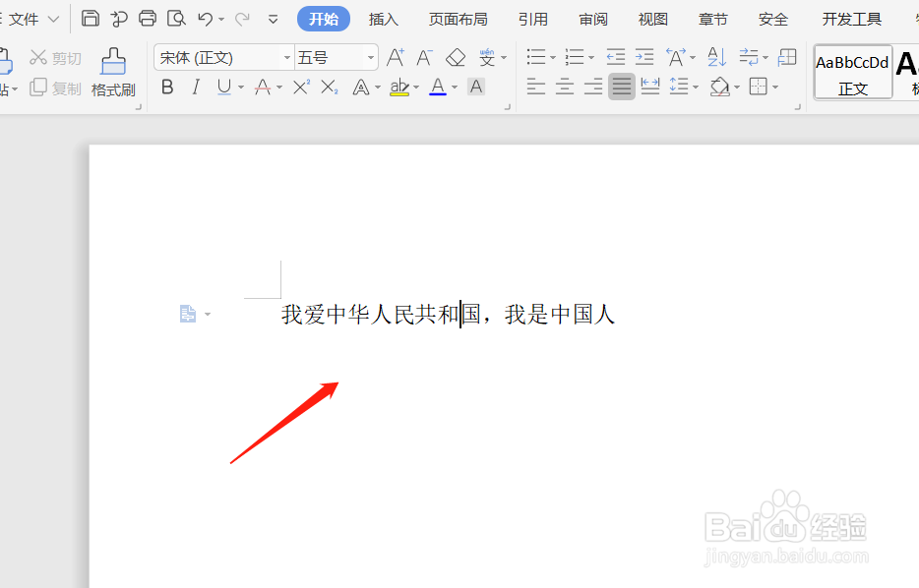Image resolution: width=919 pixels, height=588 pixels.
Task: Undo the last action
Action: point(205,19)
